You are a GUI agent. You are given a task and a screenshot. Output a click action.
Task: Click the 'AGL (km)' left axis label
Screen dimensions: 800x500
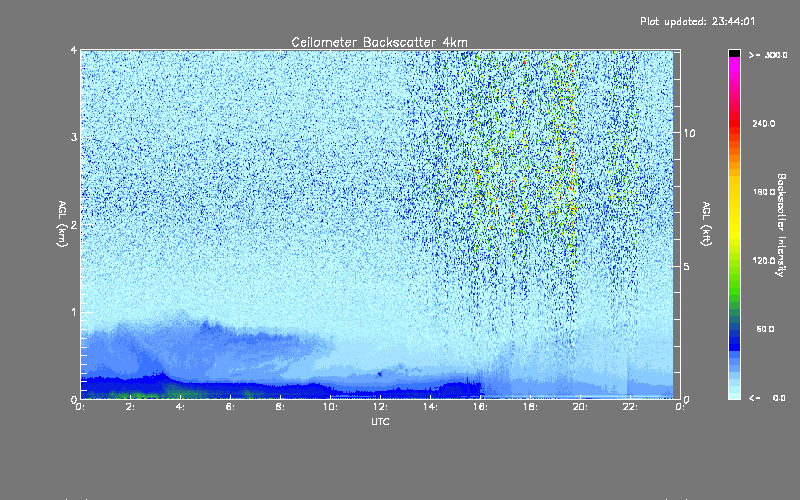pos(62,224)
